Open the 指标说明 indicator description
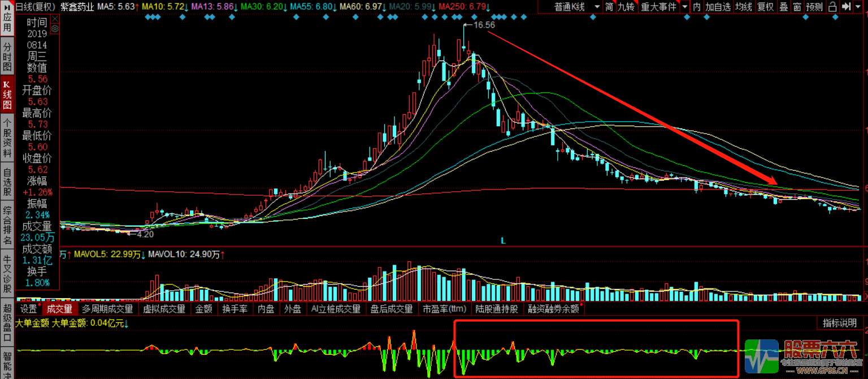Screen dimensions: 868x379 tap(839, 323)
